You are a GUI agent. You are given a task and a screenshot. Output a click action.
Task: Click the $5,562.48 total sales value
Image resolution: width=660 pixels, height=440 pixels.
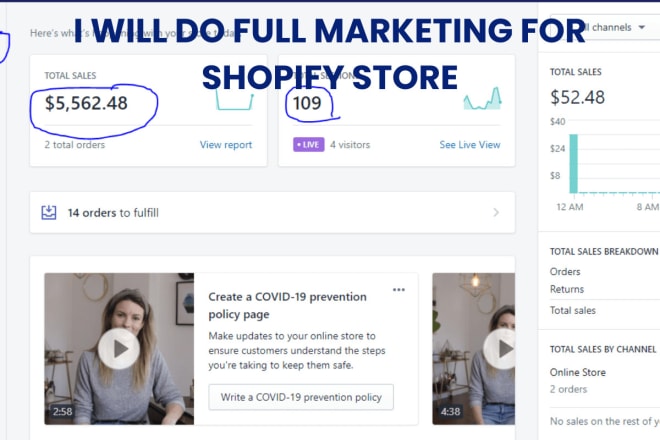click(x=86, y=103)
